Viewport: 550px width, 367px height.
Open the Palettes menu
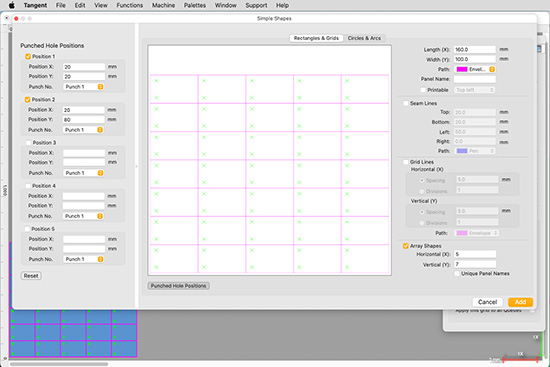tap(195, 5)
